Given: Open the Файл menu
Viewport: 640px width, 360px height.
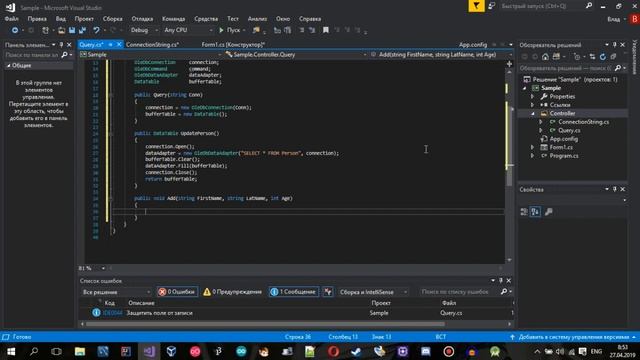Looking at the screenshot, I should [x=11, y=19].
